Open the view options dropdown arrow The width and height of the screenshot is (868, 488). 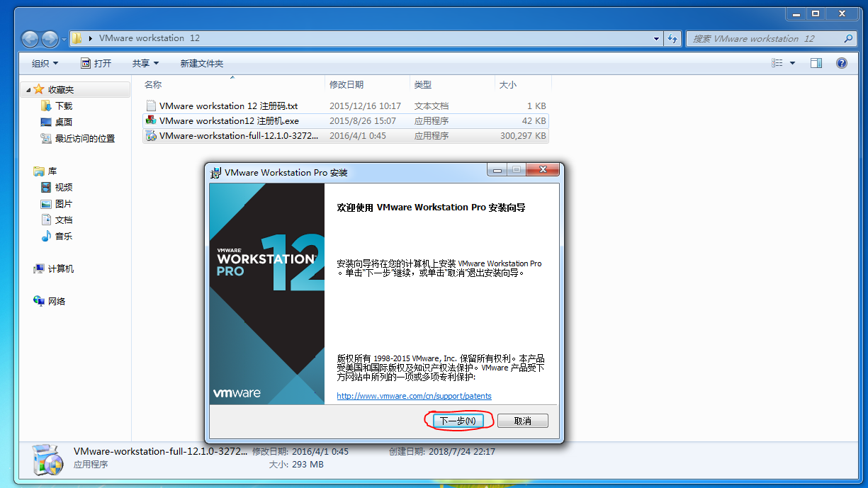click(x=793, y=63)
